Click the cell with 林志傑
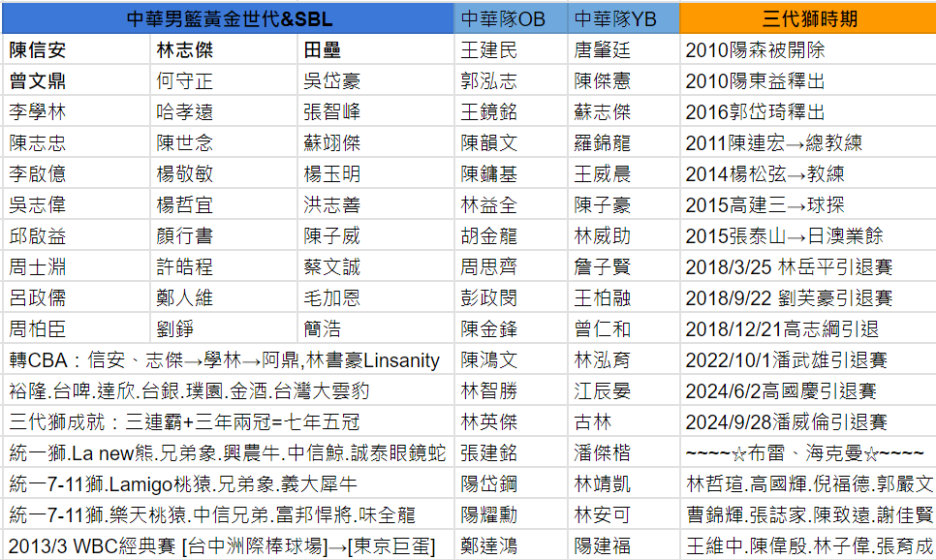936x560 pixels. [224, 49]
